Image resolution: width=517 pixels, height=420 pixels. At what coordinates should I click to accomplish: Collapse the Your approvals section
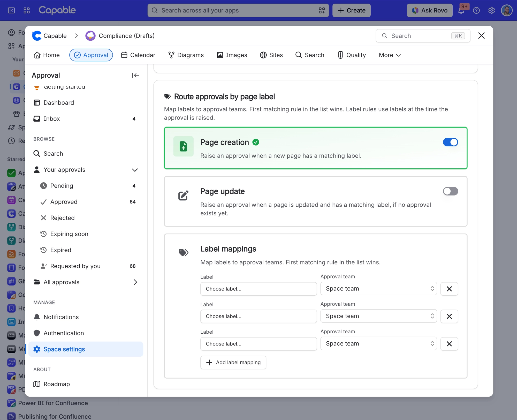135,170
